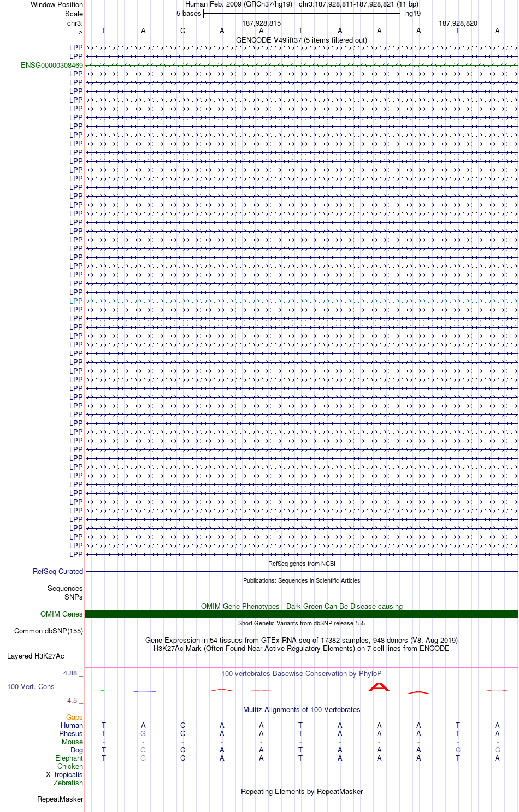
Task: Click the 'GENCODE V49lift37 (5 items filtered out)' title
Action: click(x=302, y=40)
